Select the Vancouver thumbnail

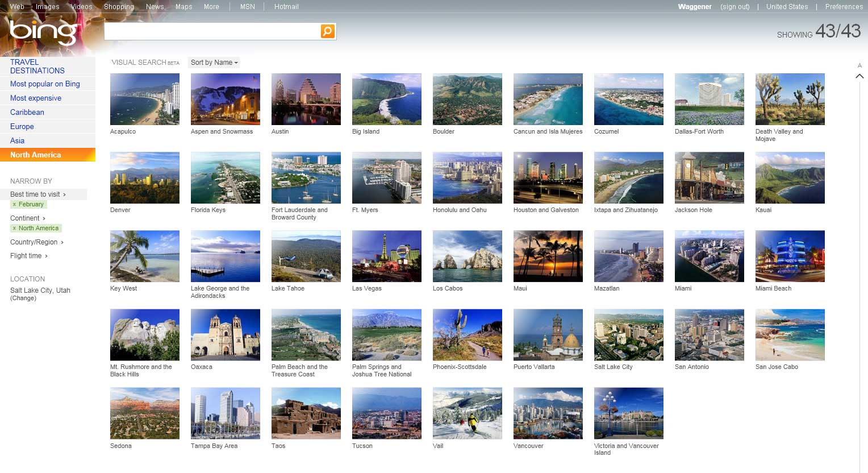pyautogui.click(x=548, y=413)
